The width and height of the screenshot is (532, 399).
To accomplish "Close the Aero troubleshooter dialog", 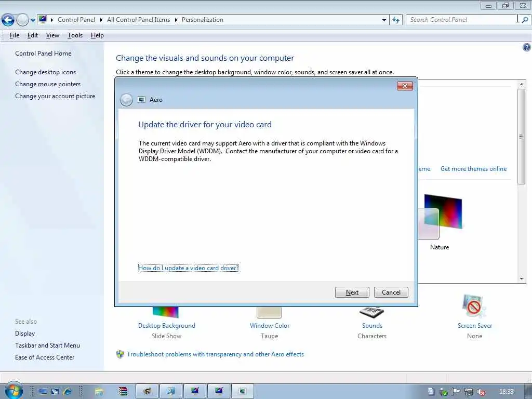I will point(405,86).
